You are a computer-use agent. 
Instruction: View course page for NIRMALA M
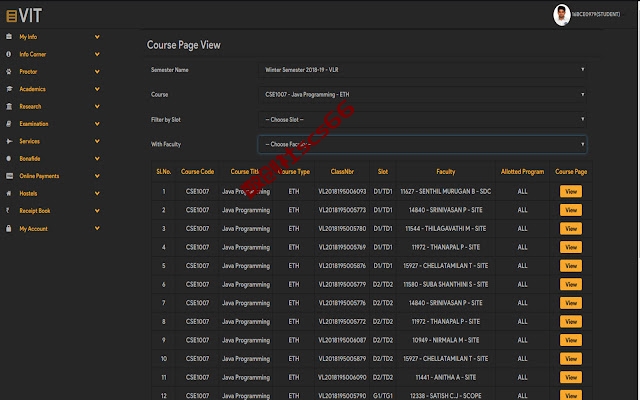coord(571,340)
